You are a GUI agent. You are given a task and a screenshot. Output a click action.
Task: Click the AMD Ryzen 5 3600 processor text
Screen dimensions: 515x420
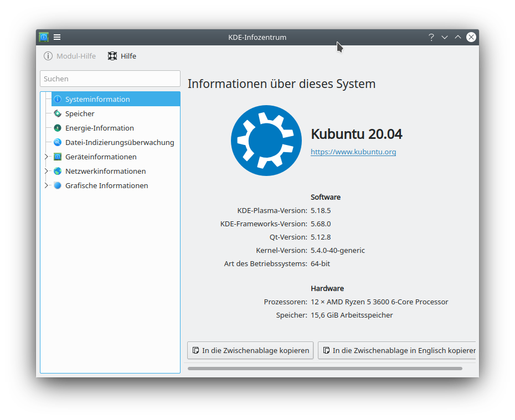(x=379, y=302)
